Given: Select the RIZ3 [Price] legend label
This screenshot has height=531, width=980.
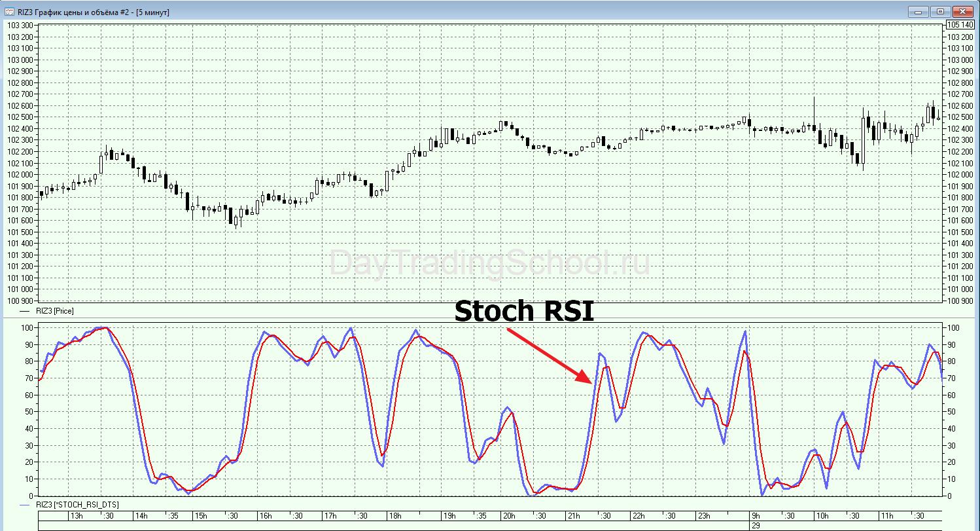Looking at the screenshot, I should coord(54,312).
